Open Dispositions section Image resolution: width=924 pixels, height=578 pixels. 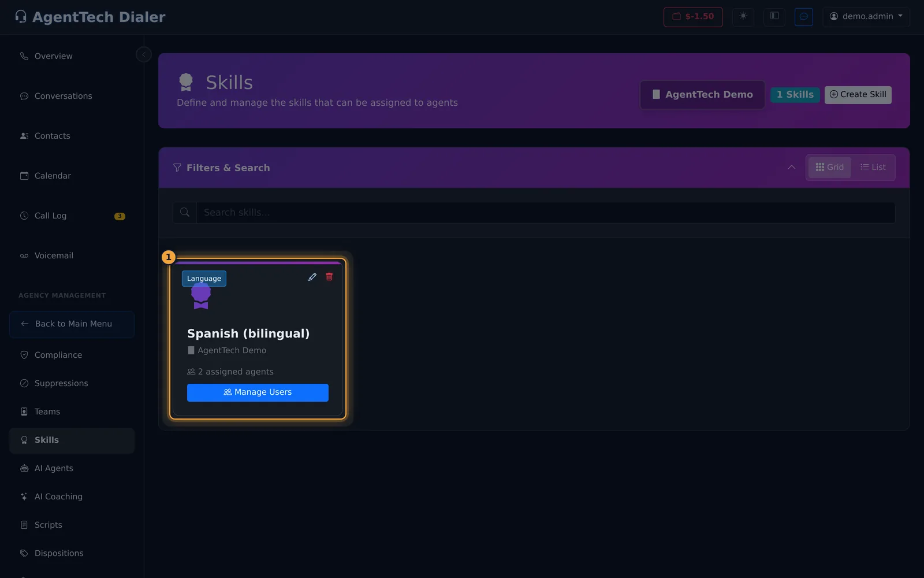pyautogui.click(x=72, y=553)
